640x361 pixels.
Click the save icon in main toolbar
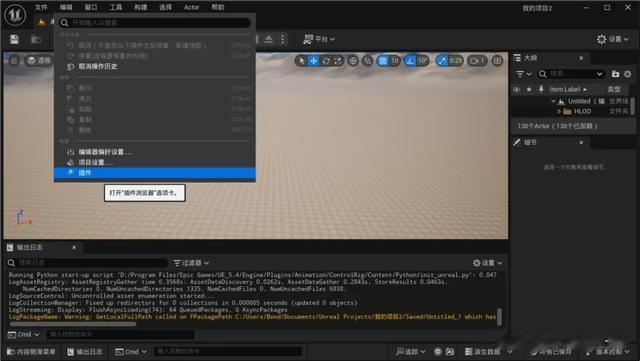[x=14, y=39]
